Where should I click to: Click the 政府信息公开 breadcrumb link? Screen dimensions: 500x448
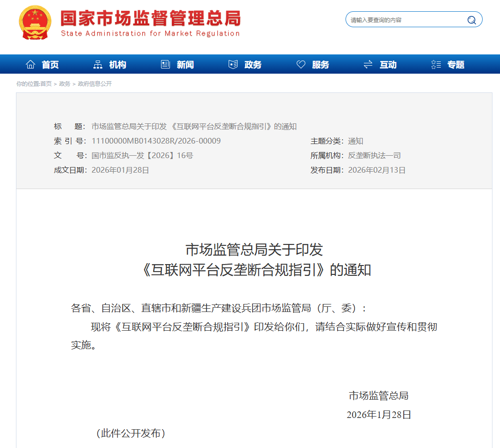(x=95, y=84)
